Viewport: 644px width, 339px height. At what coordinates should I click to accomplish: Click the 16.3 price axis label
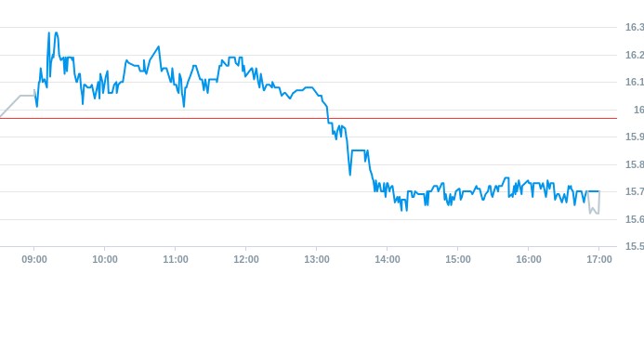click(x=635, y=27)
